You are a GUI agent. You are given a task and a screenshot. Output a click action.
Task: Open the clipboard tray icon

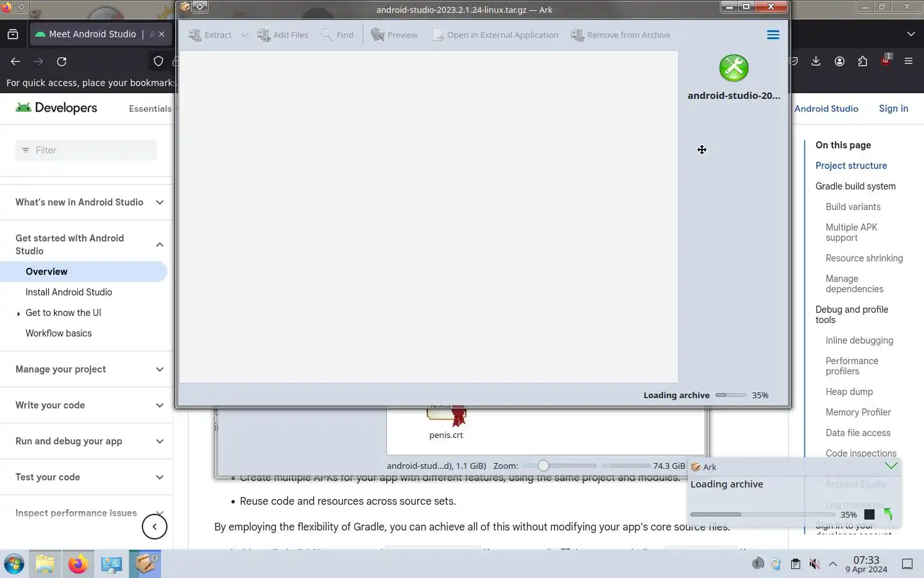coord(795,564)
